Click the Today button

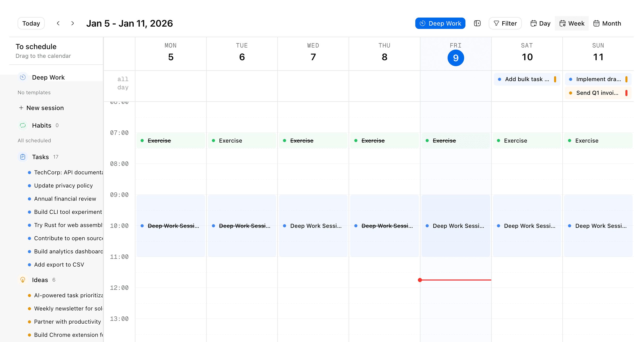point(31,23)
